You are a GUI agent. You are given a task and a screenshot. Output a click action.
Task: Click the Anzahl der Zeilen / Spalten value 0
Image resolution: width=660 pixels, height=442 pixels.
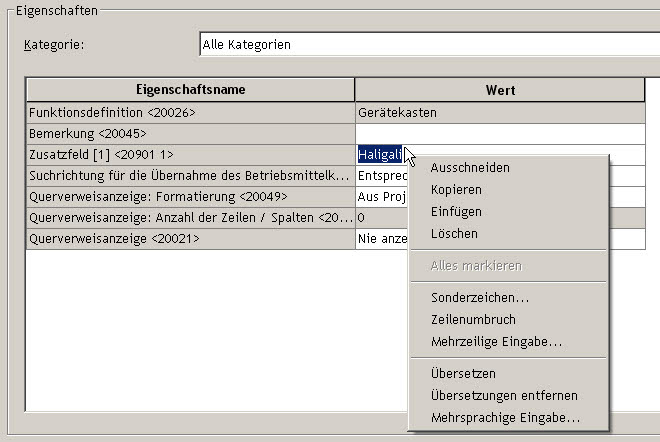tap(361, 218)
